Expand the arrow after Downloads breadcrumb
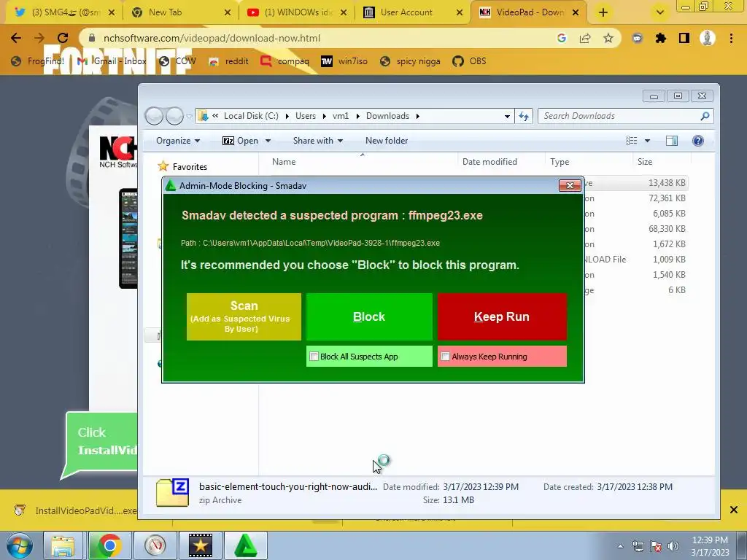This screenshot has width=747, height=560. [418, 116]
